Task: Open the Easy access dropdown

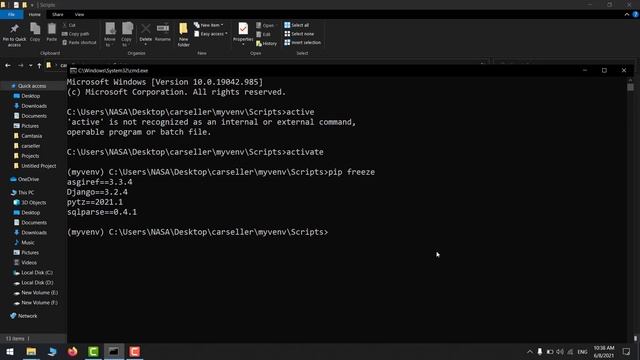Action: [x=211, y=34]
